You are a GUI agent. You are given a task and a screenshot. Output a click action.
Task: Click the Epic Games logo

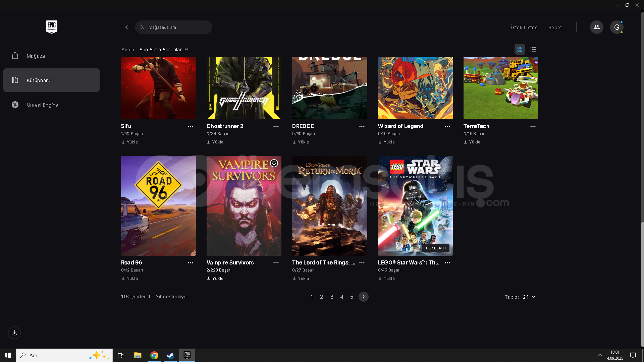[52, 27]
